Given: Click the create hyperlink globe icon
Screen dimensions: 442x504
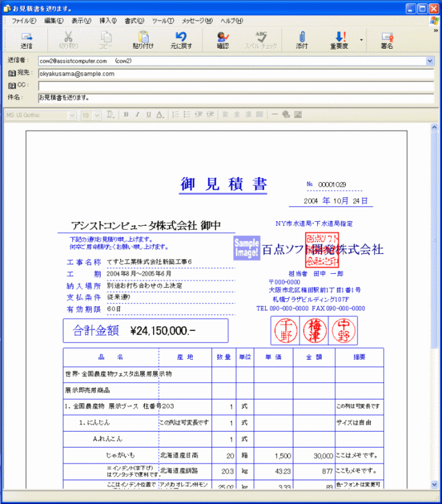Looking at the screenshot, I should (286, 115).
